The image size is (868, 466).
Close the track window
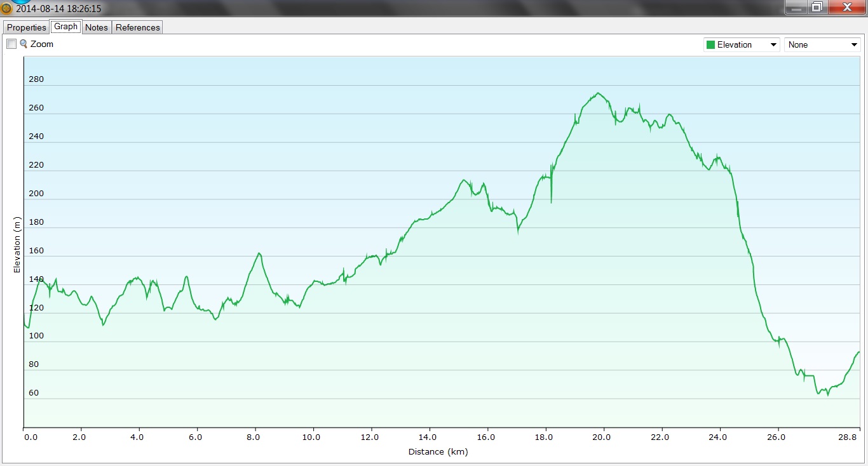point(847,7)
